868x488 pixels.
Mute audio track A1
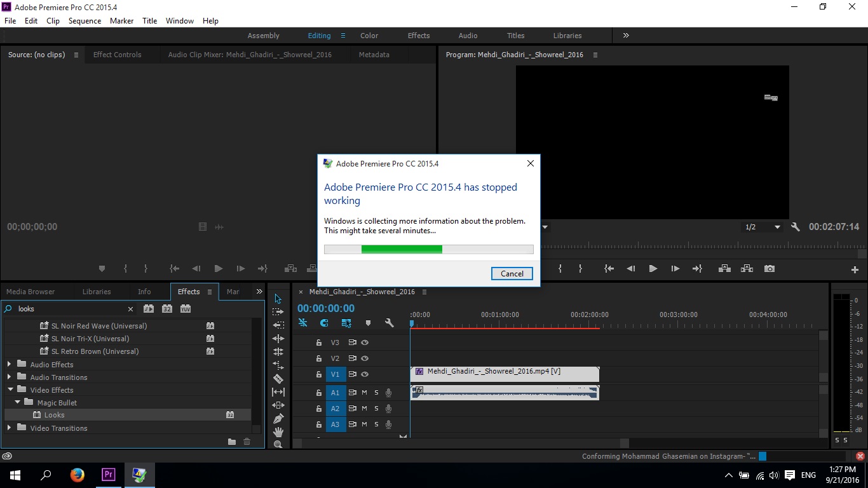[364, 393]
